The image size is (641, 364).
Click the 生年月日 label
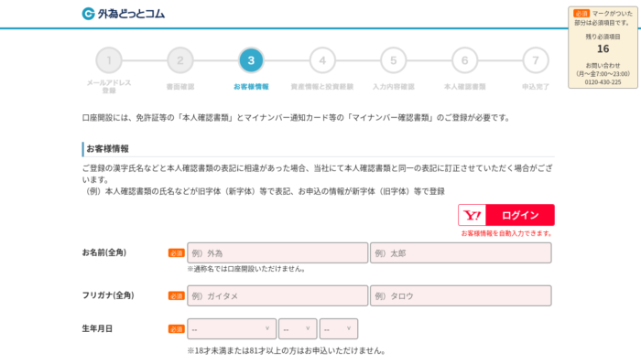point(97,328)
